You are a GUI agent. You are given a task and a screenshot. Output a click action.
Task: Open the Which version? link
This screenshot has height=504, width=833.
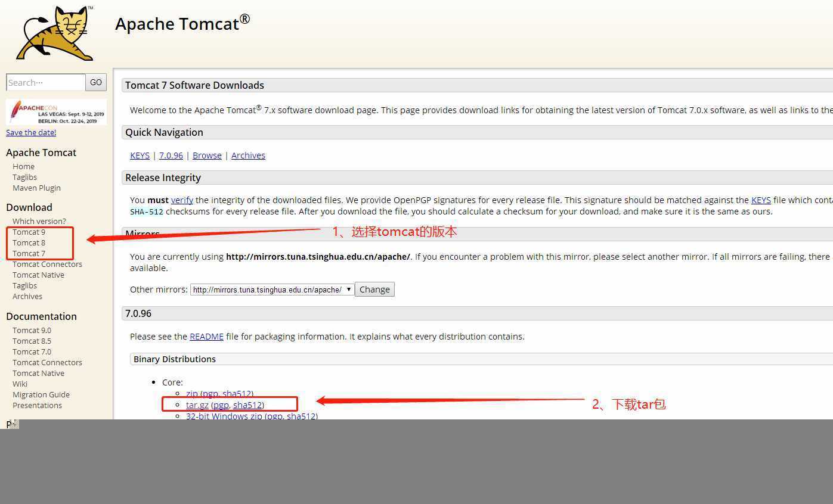(x=39, y=221)
